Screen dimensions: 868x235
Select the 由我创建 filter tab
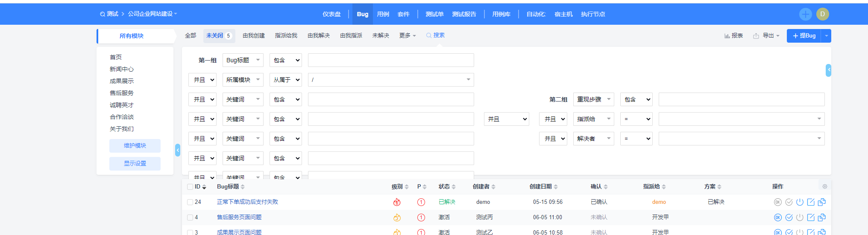[x=254, y=36]
